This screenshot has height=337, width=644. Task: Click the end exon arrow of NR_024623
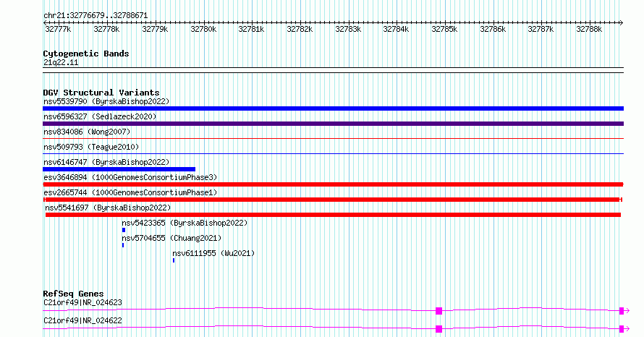pos(624,311)
